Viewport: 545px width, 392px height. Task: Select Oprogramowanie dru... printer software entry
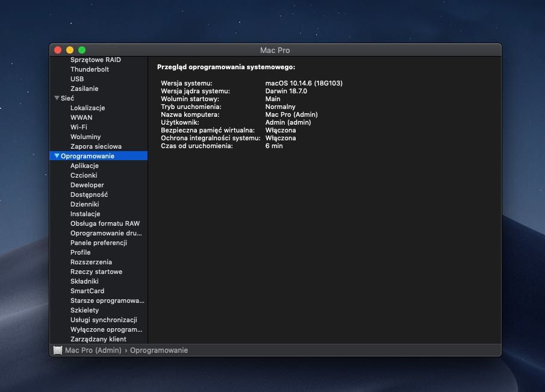pyautogui.click(x=106, y=233)
